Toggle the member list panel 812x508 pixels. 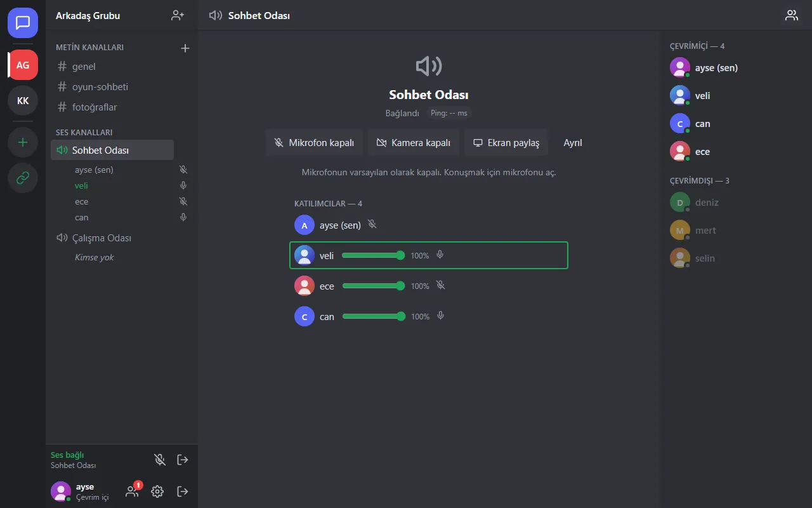[792, 15]
